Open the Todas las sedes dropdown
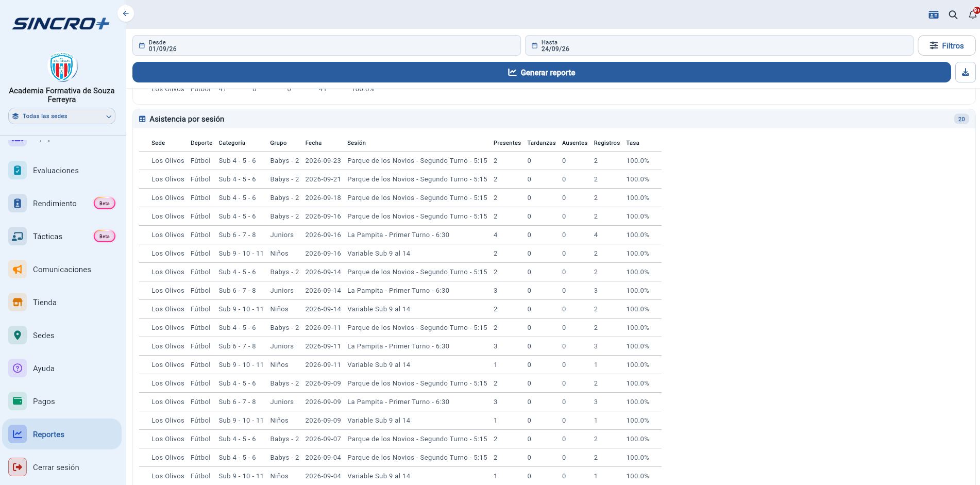The height and width of the screenshot is (485, 980). point(62,116)
